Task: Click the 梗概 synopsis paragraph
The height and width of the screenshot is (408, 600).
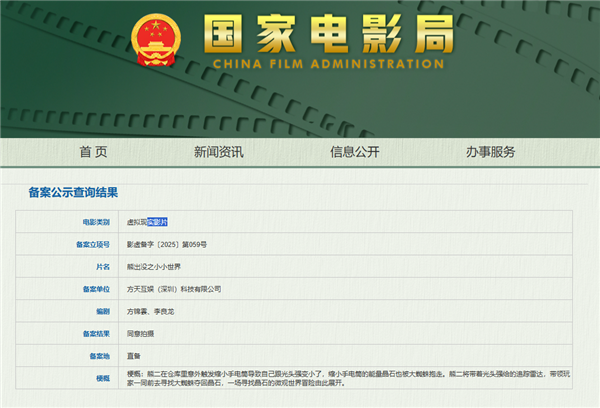Action: coord(345,380)
